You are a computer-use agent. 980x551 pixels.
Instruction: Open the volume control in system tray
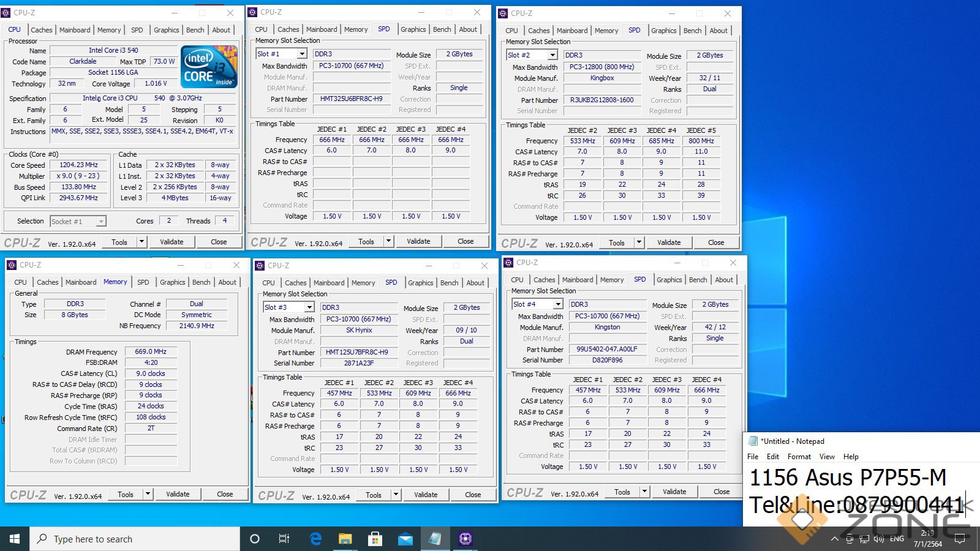pos(879,539)
